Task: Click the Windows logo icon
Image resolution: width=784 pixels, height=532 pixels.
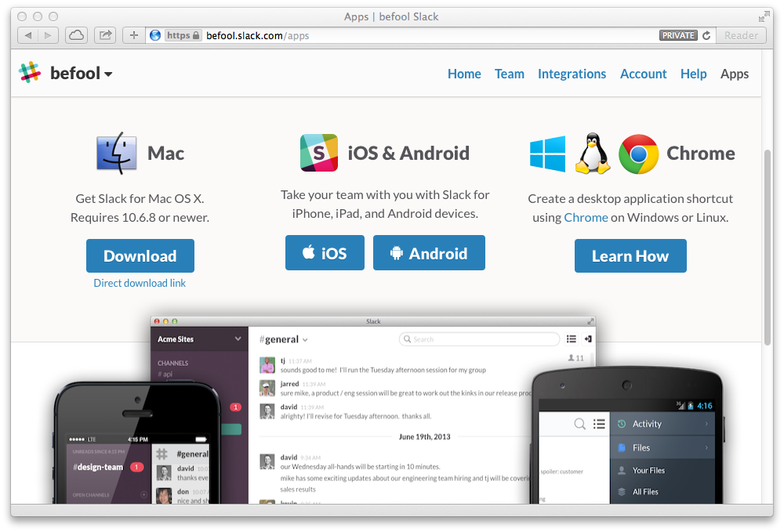Action: point(547,154)
